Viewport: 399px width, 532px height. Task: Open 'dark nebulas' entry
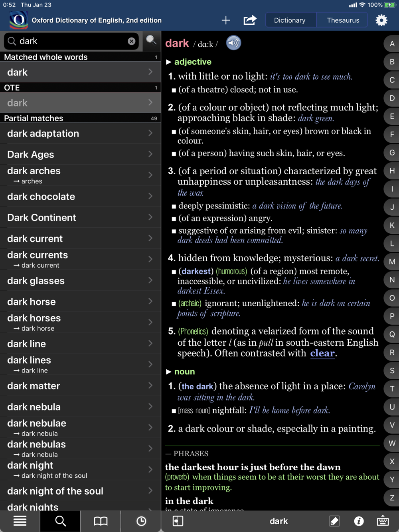click(80, 449)
